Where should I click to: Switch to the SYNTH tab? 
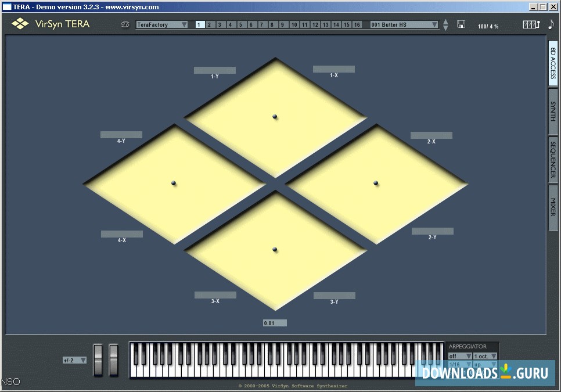(553, 112)
